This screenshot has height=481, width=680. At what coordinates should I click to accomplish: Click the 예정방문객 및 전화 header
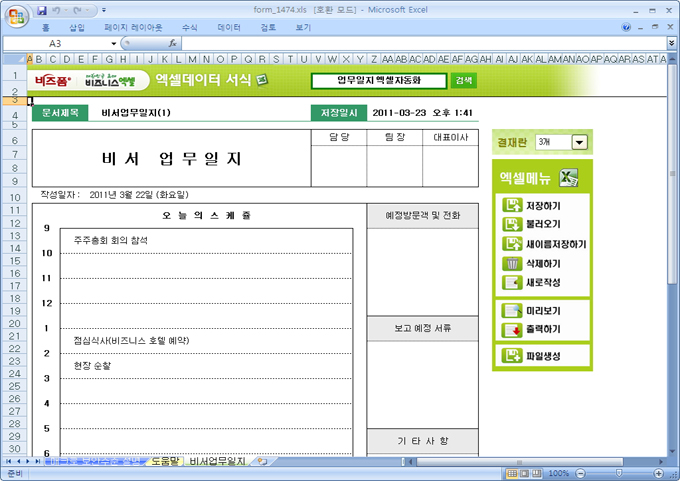click(x=423, y=215)
